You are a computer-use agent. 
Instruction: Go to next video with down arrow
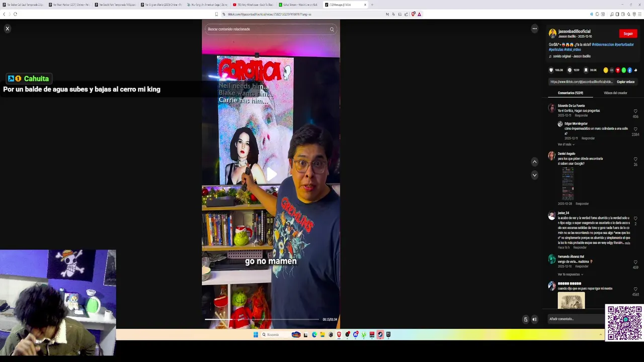pos(534,175)
